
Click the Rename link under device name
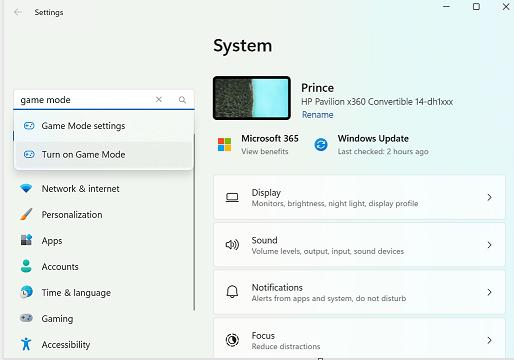[x=317, y=115]
